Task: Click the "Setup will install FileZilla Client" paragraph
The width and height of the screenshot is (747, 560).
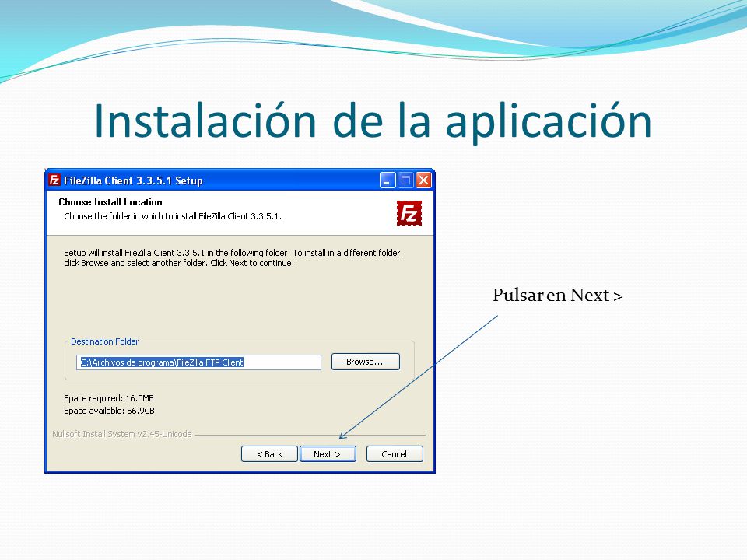Action: click(x=233, y=257)
